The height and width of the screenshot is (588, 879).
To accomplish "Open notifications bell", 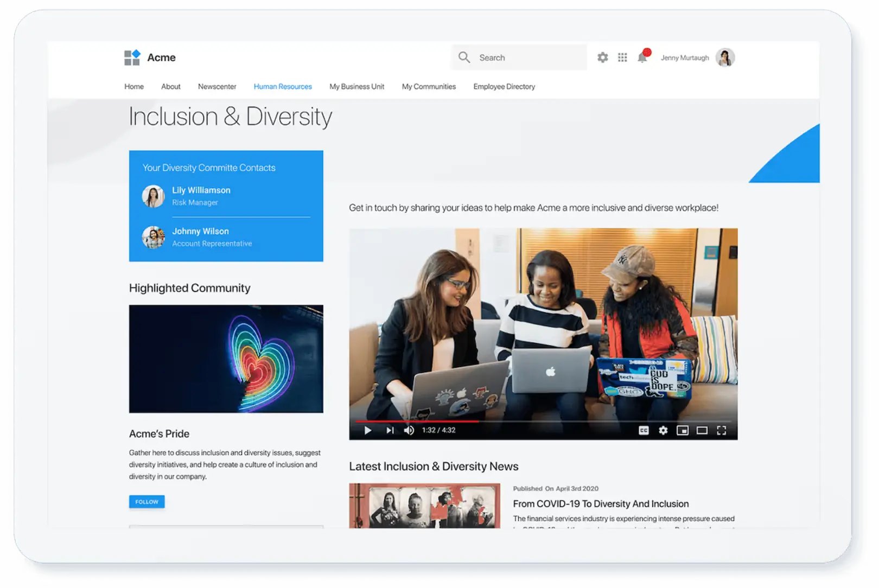I will tap(643, 57).
